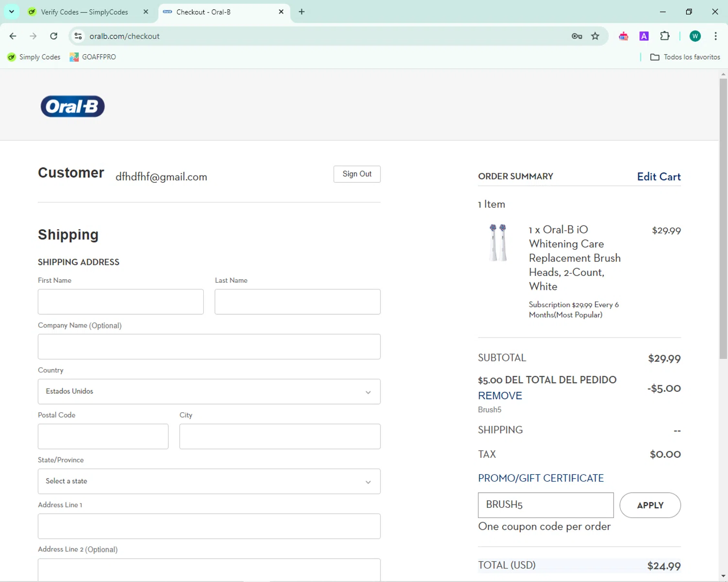This screenshot has height=582, width=728.
Task: Go forward to the next page
Action: 33,36
